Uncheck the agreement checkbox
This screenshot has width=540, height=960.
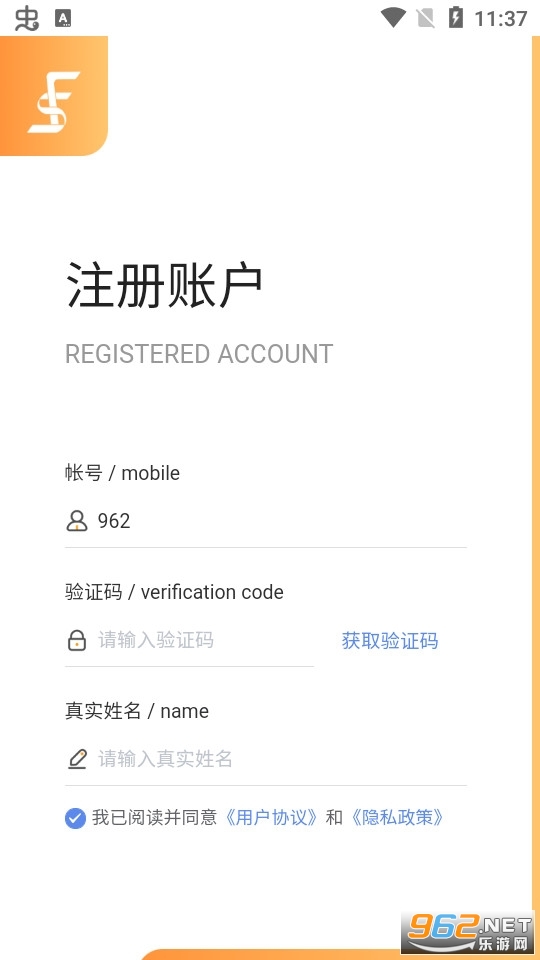pyautogui.click(x=75, y=818)
